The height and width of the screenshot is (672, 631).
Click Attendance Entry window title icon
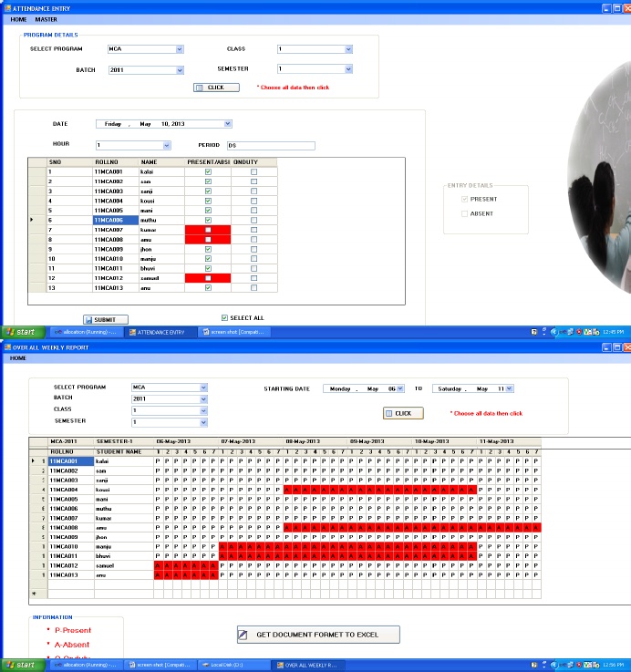(x=7, y=7)
